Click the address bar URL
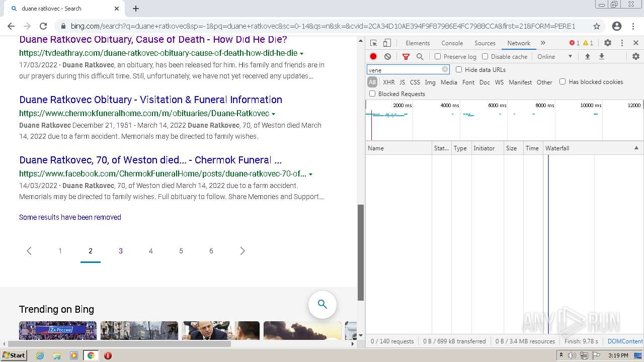 [x=323, y=26]
